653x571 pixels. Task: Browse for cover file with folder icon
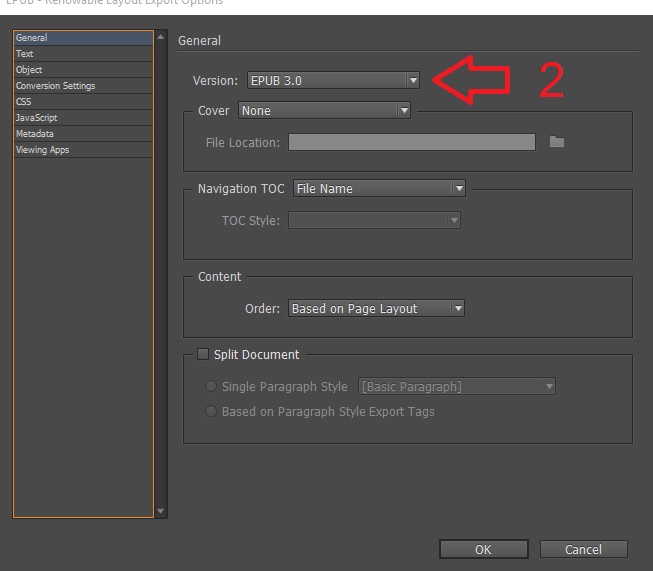point(557,142)
